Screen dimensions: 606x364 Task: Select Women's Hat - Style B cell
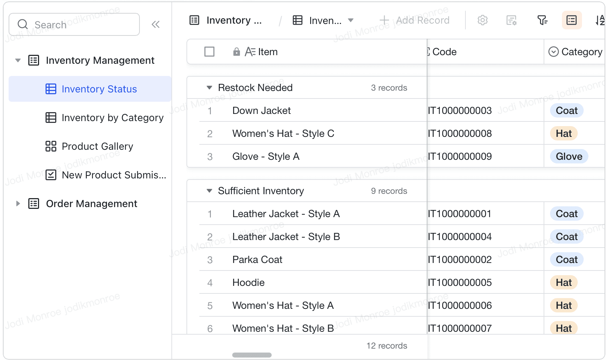pyautogui.click(x=283, y=328)
